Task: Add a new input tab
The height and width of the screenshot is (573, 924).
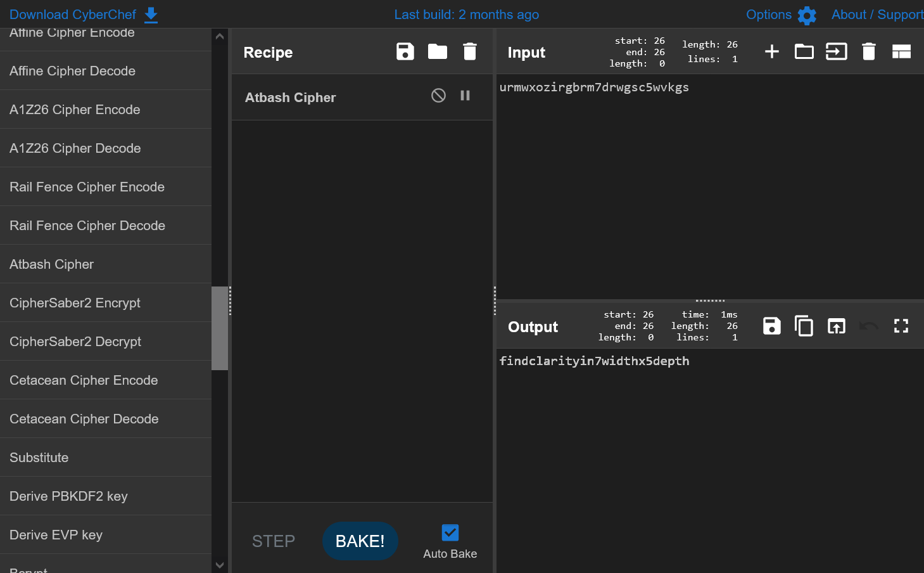Action: (x=772, y=51)
